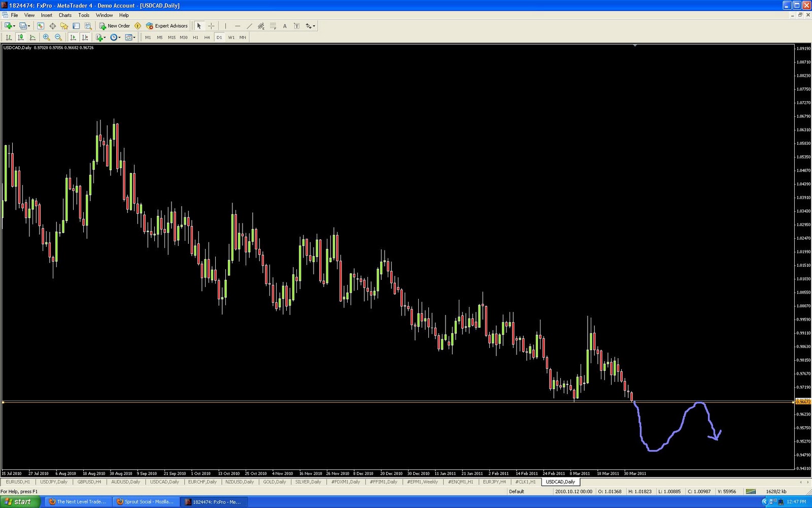Select the M5 timeframe
Viewport: 812px width, 508px height.
click(159, 38)
